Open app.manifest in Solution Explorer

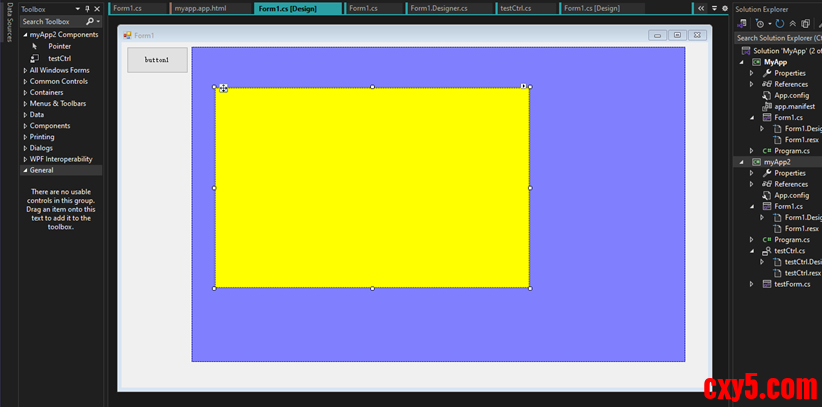point(792,106)
